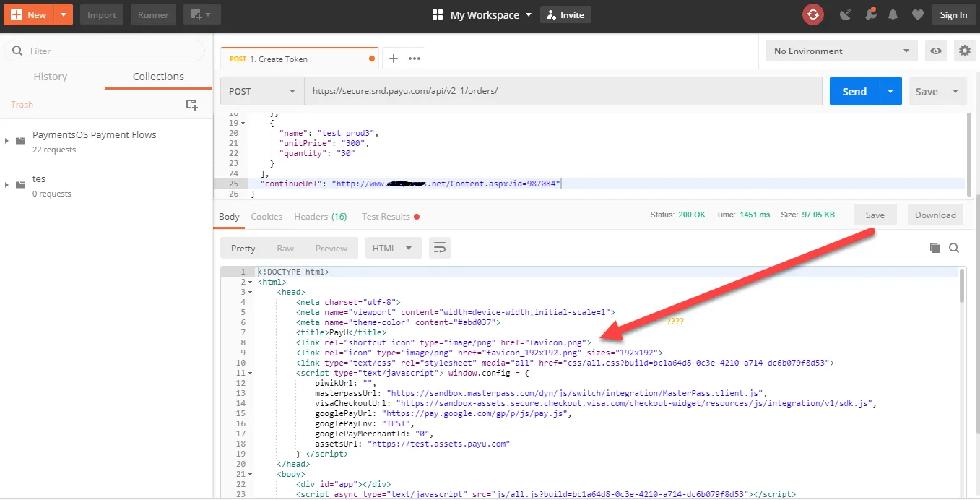This screenshot has height=500, width=980.
Task: Open the Trash link
Action: 22,105
